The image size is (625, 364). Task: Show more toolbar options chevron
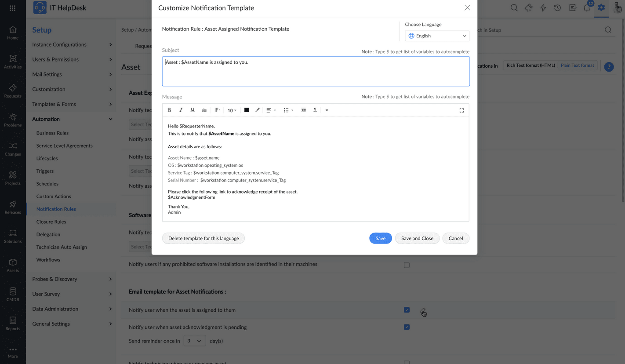point(327,110)
